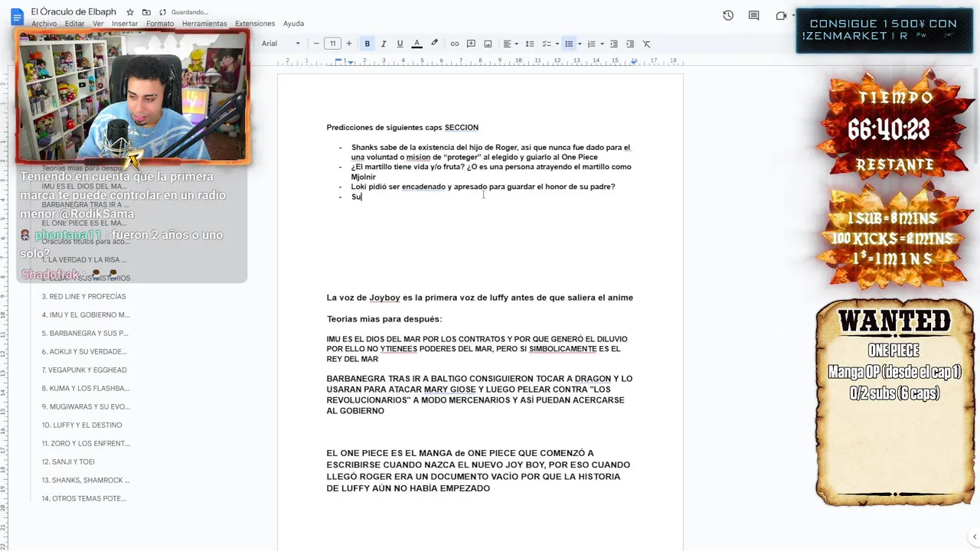Toggle the bulleted list button
Viewport: 980px width, 551px height.
(x=569, y=44)
